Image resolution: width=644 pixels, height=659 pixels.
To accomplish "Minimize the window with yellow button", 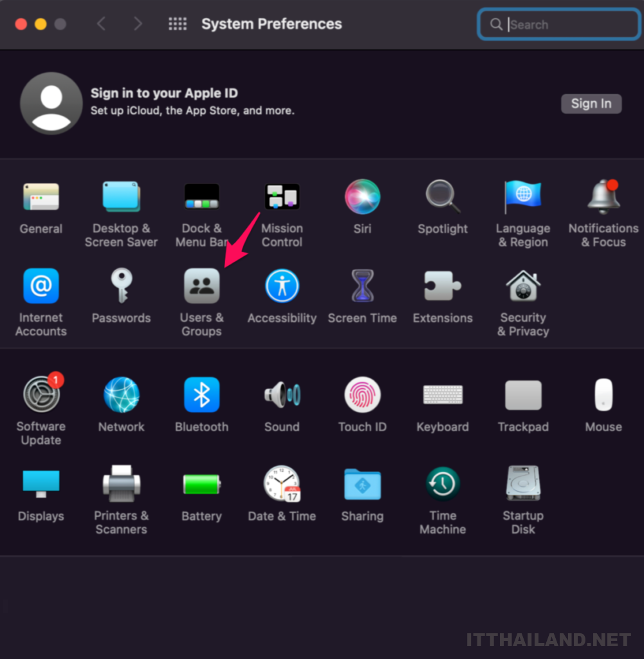I will pyautogui.click(x=41, y=24).
